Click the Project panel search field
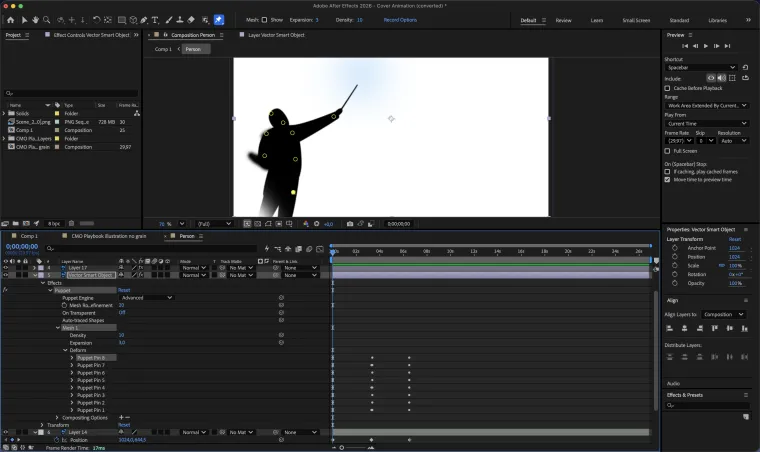The image size is (760, 452). click(71, 93)
